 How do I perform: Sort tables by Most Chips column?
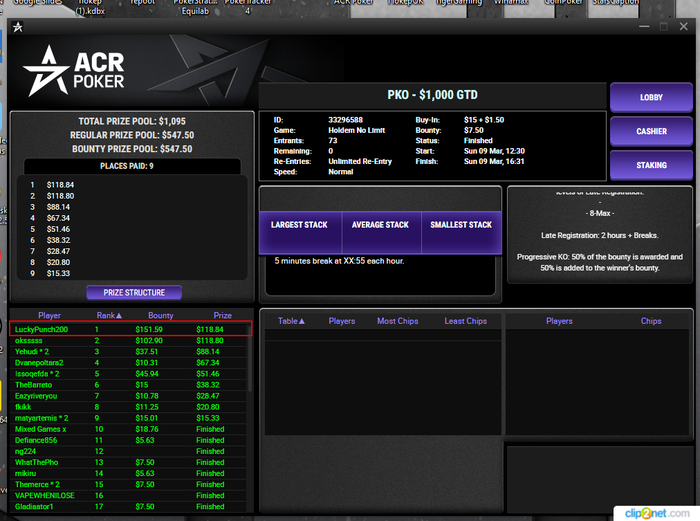[397, 321]
